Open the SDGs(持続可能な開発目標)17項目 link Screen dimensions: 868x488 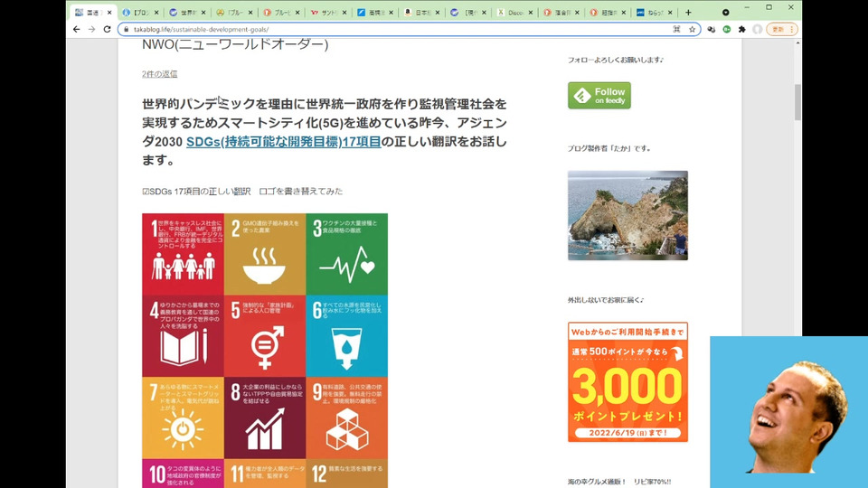point(283,142)
